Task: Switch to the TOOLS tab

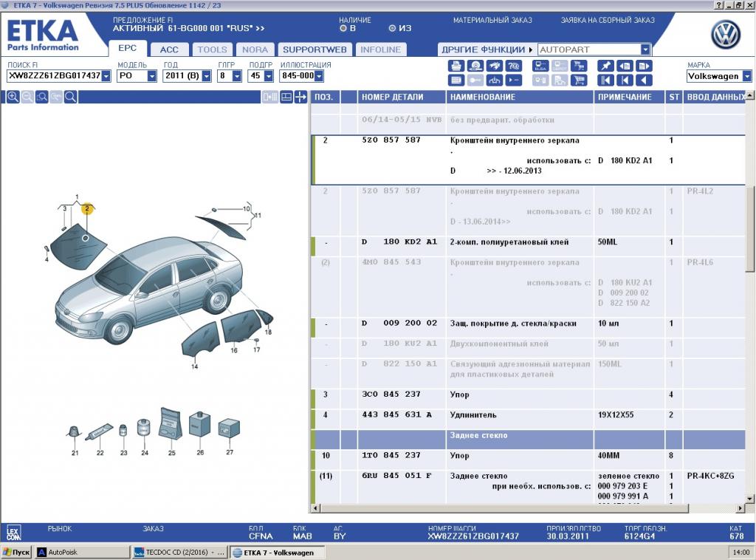Action: point(212,49)
